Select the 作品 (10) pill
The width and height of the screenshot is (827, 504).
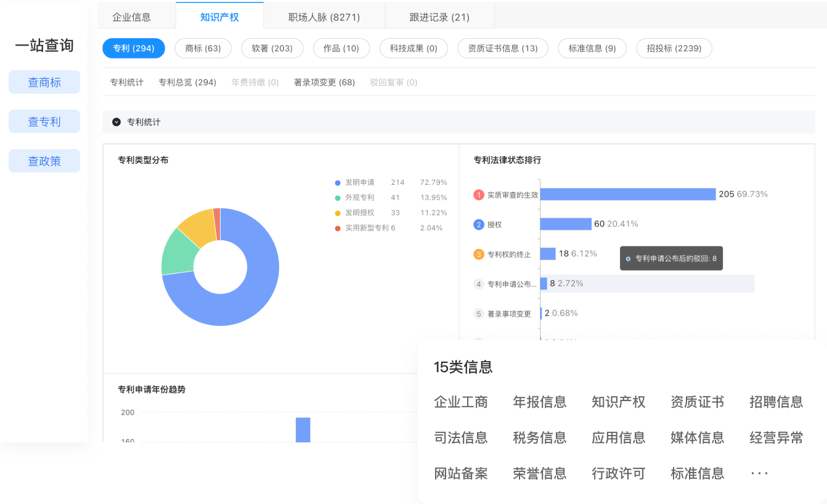[341, 48]
